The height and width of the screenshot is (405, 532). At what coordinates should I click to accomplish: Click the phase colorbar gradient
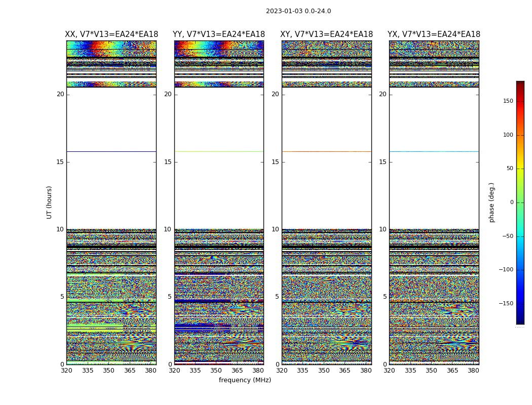coord(520,202)
